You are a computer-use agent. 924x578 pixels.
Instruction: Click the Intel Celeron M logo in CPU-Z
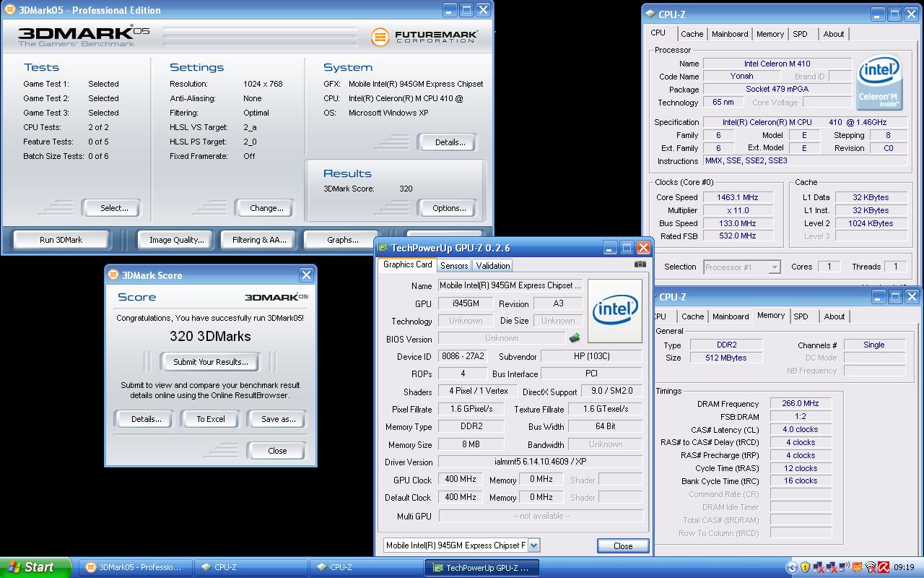pos(879,82)
